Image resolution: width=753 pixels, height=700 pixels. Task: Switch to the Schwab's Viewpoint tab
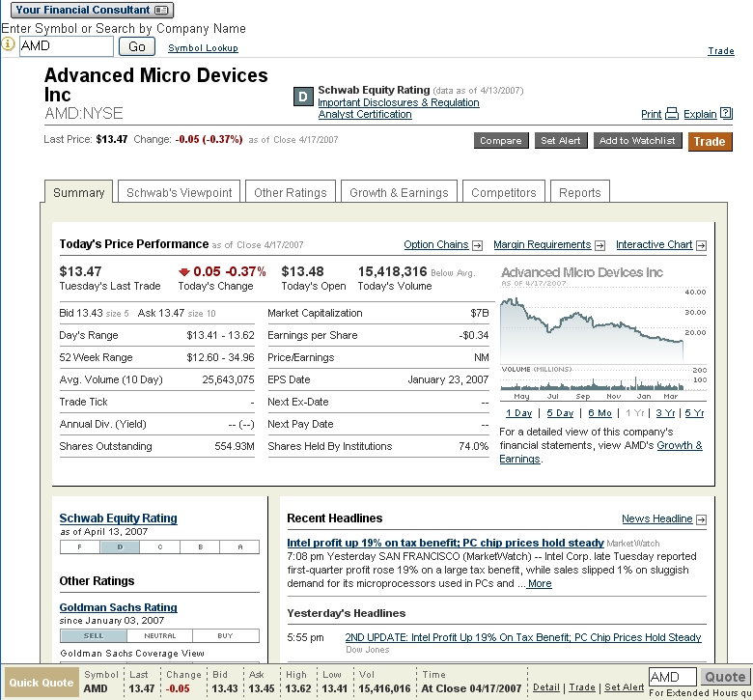[180, 192]
